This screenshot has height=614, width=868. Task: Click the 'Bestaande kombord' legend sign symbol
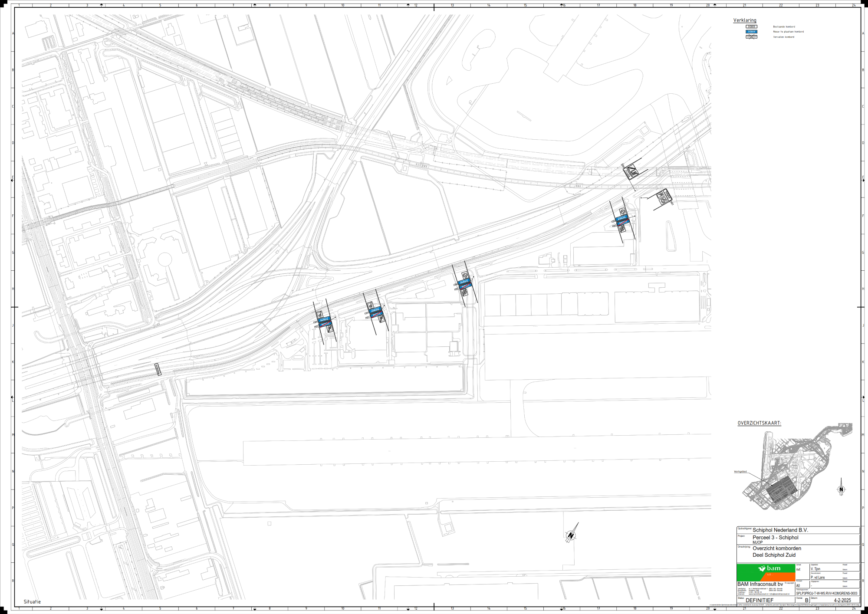tap(751, 26)
